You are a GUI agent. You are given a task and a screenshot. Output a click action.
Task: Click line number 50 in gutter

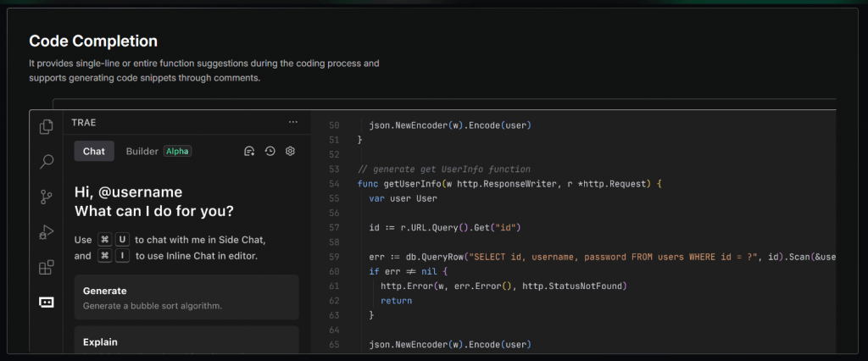(334, 125)
